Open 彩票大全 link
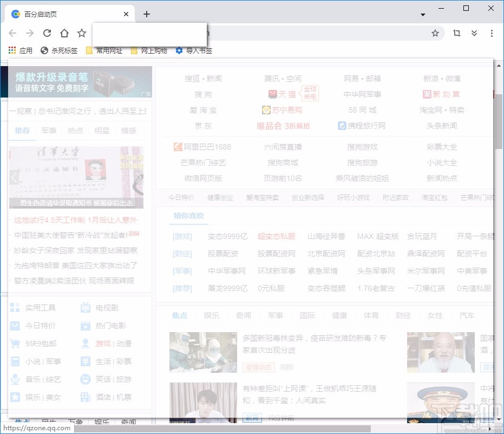This screenshot has width=504, height=434. pos(442,147)
